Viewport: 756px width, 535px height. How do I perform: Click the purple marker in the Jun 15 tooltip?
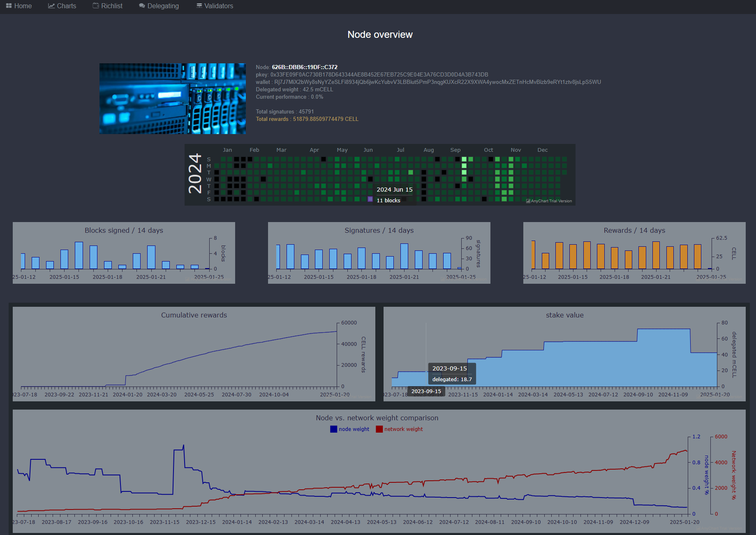pos(370,199)
